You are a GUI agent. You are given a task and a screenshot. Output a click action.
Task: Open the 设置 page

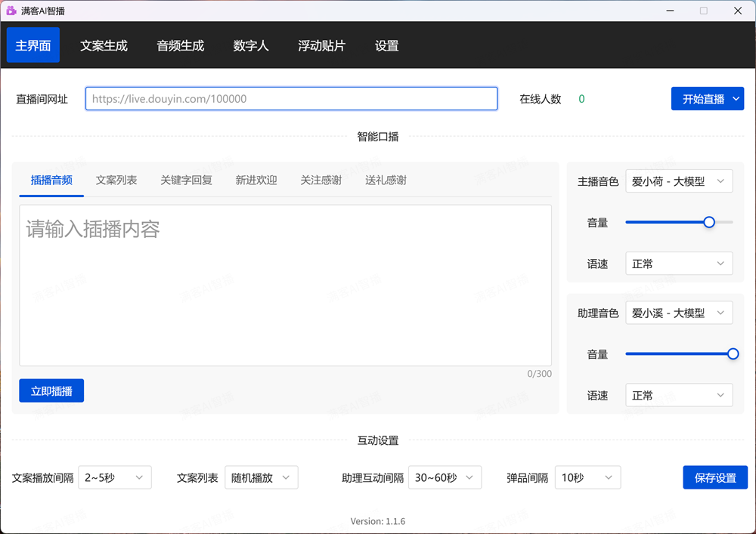[386, 45]
